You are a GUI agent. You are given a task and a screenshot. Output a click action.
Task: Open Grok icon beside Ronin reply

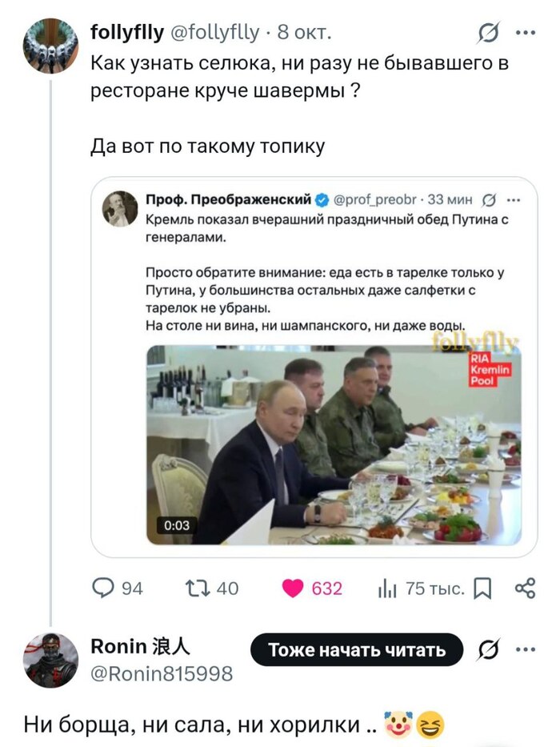[x=486, y=650]
